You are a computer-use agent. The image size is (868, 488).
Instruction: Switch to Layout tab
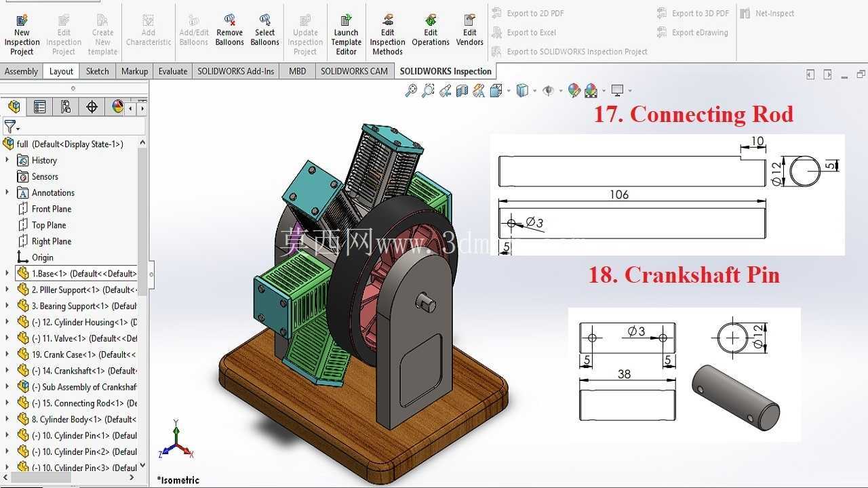[61, 71]
